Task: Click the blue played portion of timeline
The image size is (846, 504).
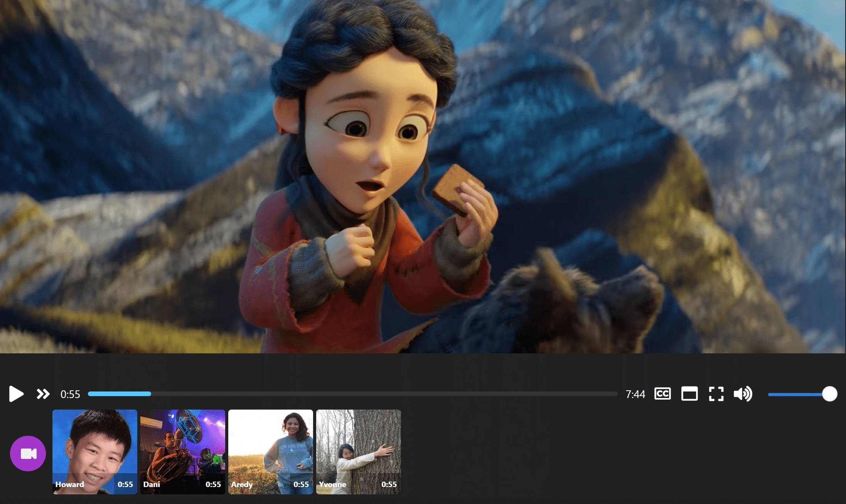Action: click(x=120, y=394)
